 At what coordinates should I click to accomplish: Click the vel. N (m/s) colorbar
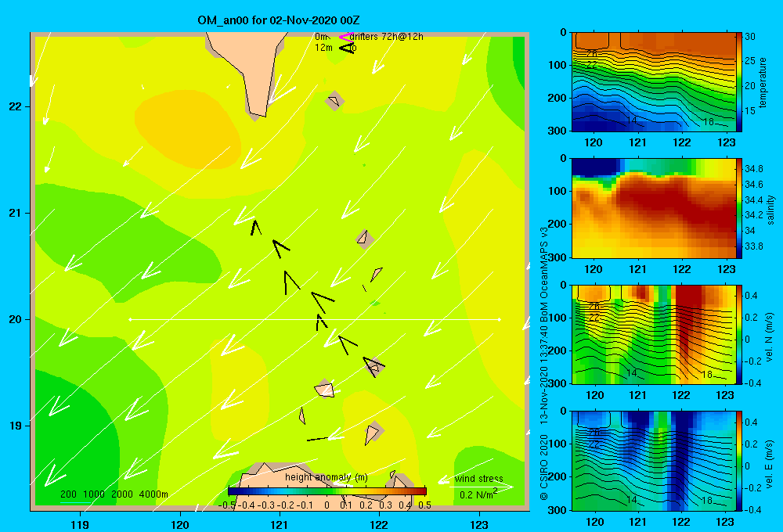pyautogui.click(x=739, y=334)
